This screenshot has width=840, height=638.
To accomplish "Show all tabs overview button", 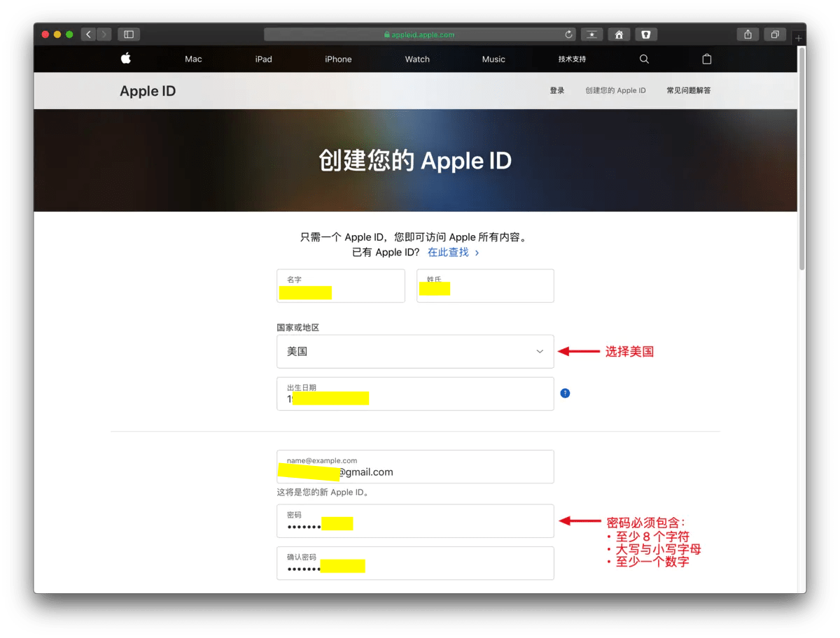I will pyautogui.click(x=775, y=34).
